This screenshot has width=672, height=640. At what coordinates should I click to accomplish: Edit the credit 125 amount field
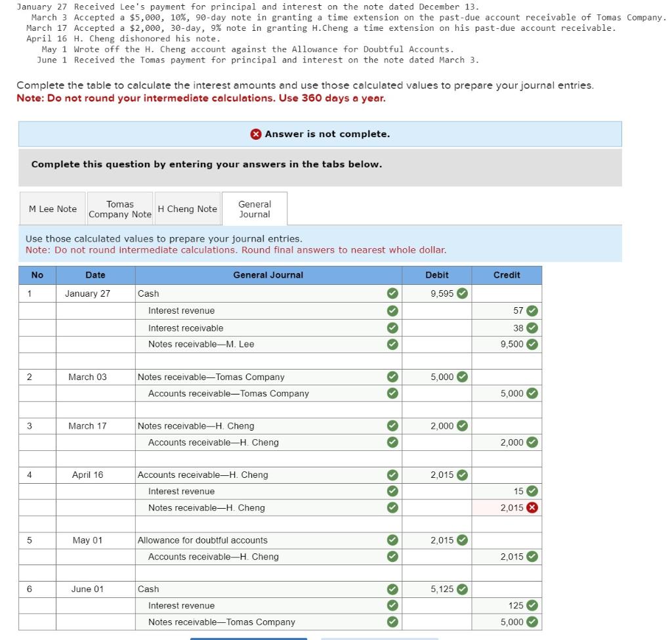tap(507, 606)
